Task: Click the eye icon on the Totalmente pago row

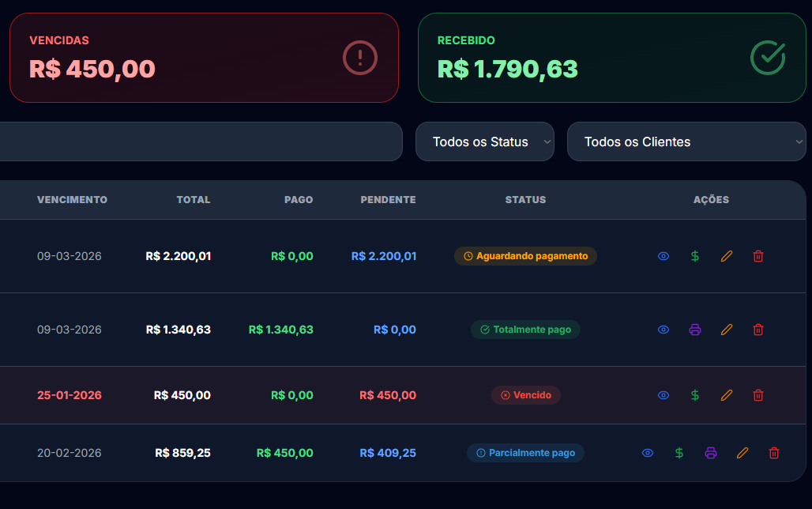Action: [664, 330]
